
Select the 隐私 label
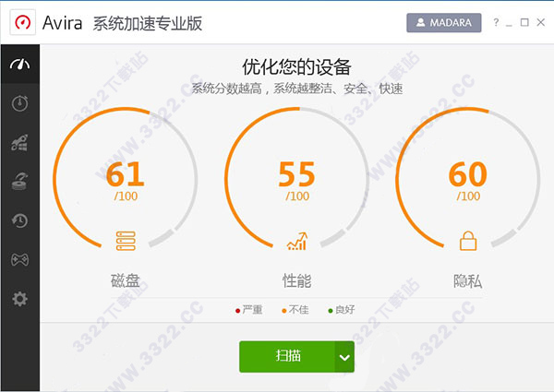tap(468, 281)
